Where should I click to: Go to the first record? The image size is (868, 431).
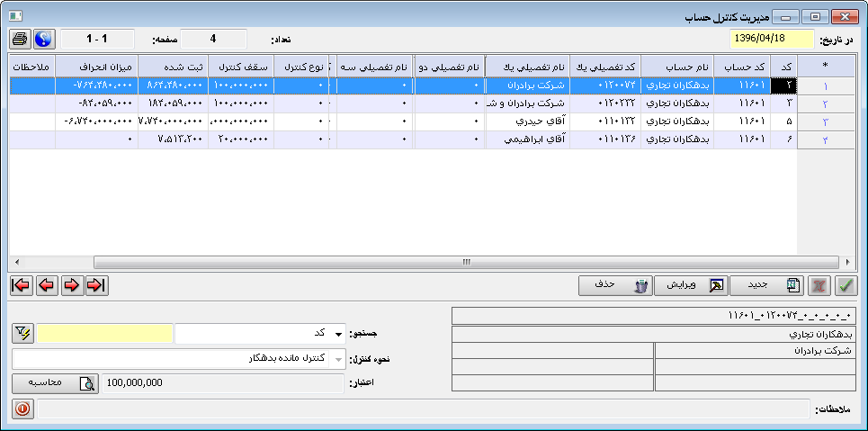pos(21,285)
